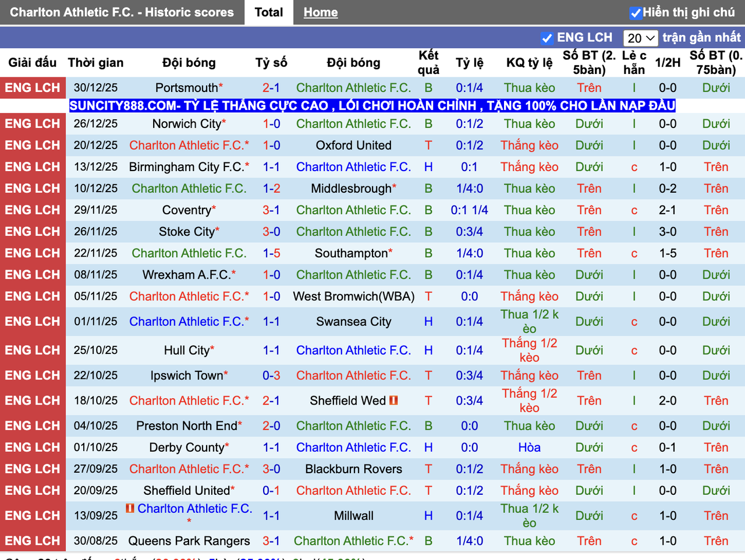Select Wrexham A.F.C. team name

pos(187,275)
